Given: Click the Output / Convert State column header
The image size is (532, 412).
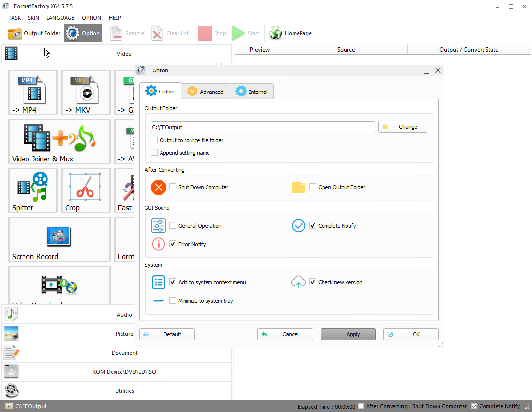Looking at the screenshot, I should click(x=469, y=49).
